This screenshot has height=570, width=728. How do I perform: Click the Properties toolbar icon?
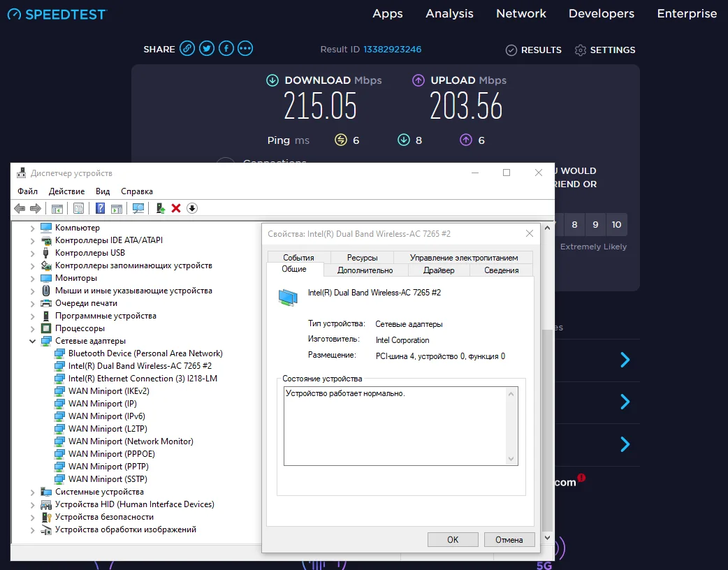(x=78, y=208)
